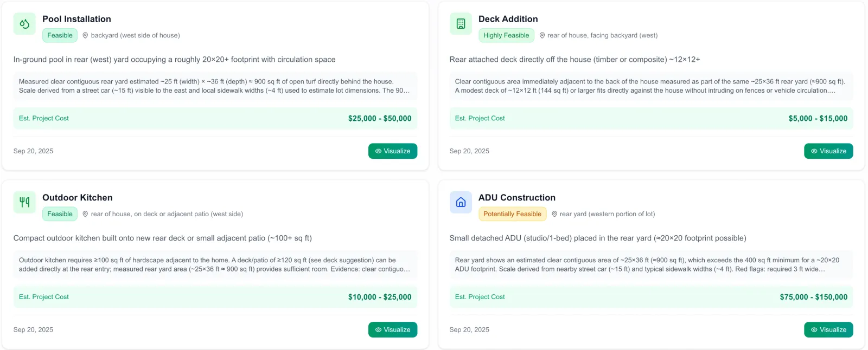Open the Deck Addition card title
868x350 pixels.
[508, 19]
